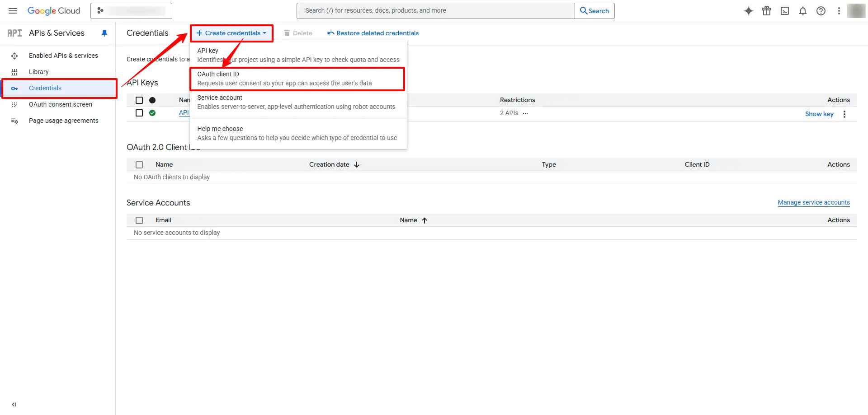This screenshot has width=868, height=415.
Task: Activate Cloud Shell terminal icon
Action: (x=785, y=11)
